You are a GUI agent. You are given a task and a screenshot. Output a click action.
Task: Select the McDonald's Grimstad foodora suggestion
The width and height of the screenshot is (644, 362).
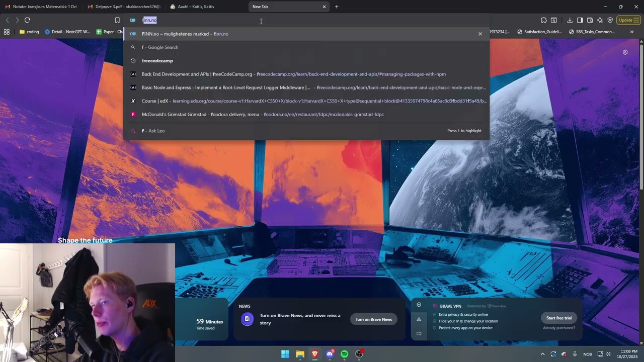point(306,114)
